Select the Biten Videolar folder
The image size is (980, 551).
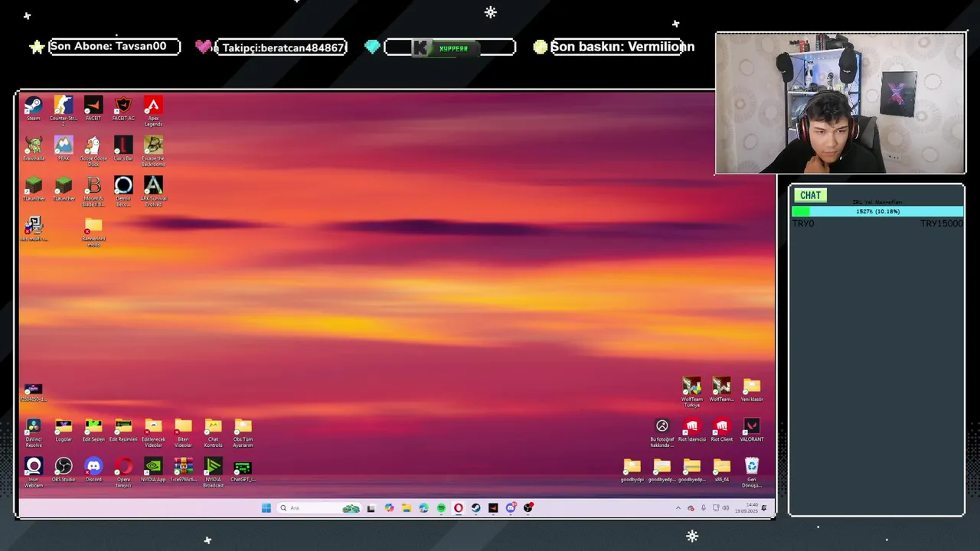(x=183, y=432)
